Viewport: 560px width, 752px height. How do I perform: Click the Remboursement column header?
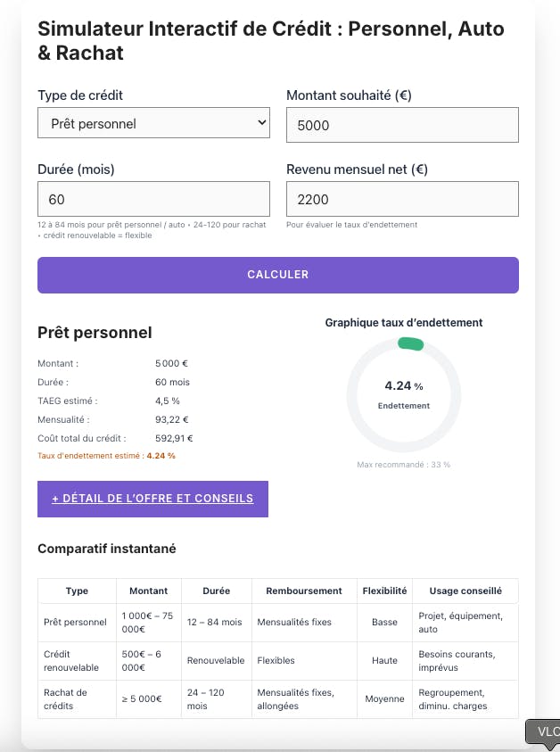tap(304, 591)
